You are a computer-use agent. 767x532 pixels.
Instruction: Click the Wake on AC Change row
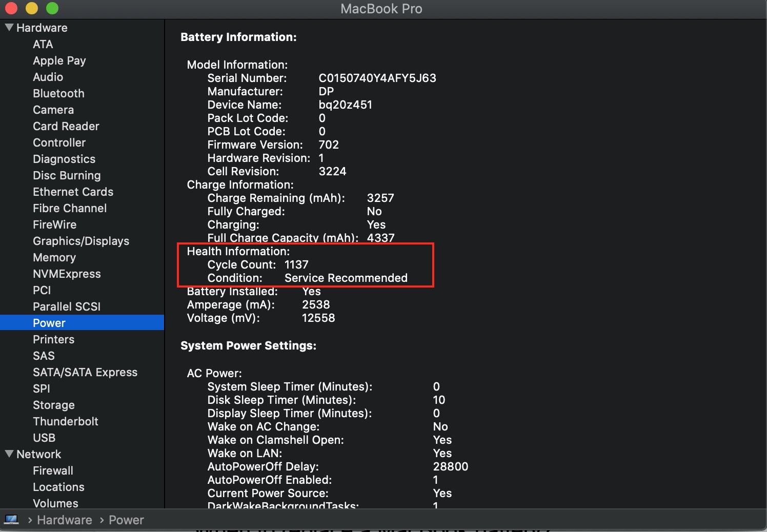pos(328,426)
